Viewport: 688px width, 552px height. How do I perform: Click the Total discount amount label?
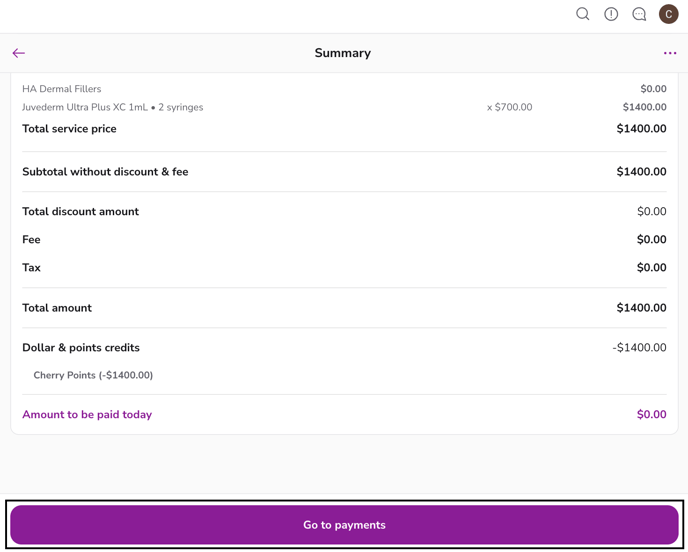[80, 212]
